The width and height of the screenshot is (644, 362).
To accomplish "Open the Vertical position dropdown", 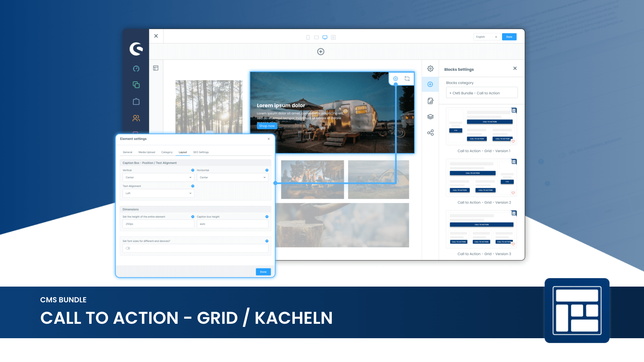I will (158, 177).
